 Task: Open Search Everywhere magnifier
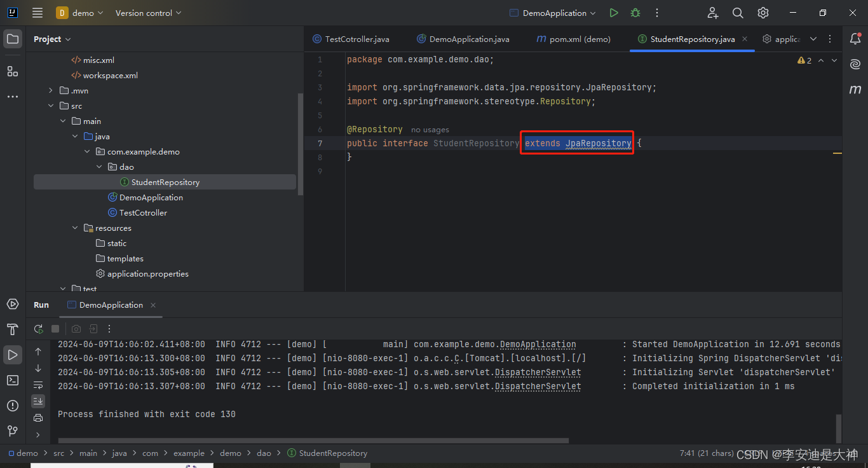pos(738,13)
